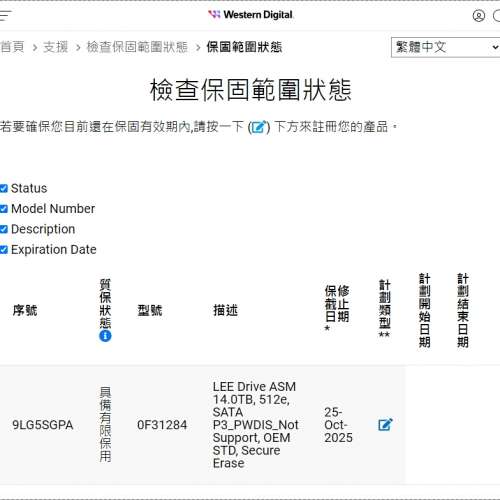
Task: Click the 序號 column header
Action: pos(25,310)
